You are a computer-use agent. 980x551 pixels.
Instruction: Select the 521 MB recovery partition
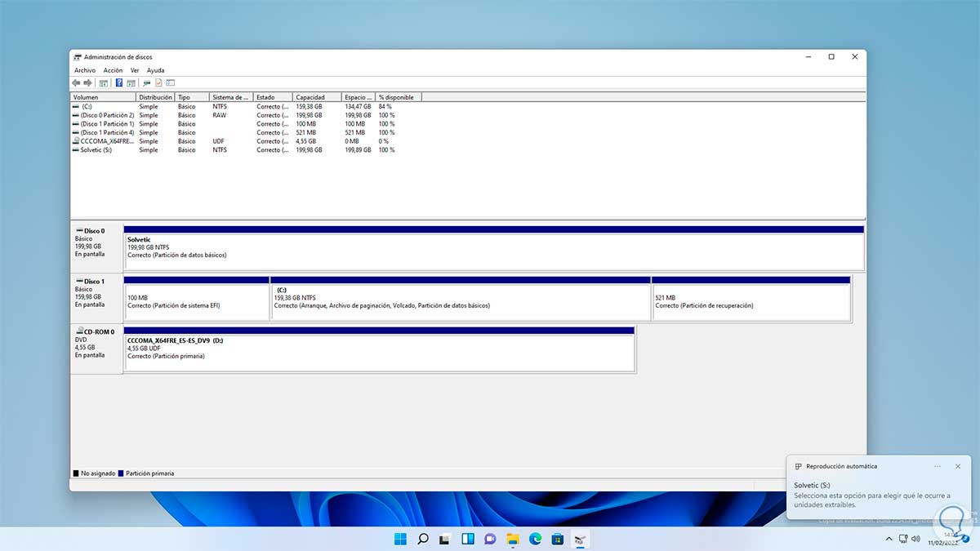click(x=751, y=299)
